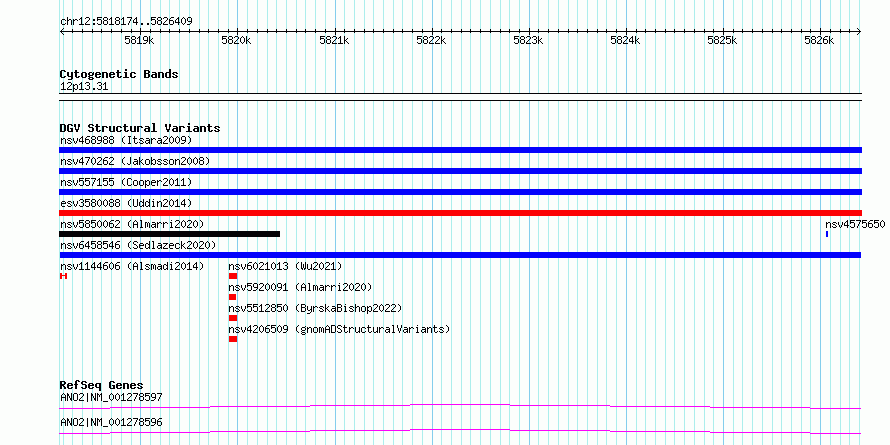Click the 5822k ruler tick label
Viewport: 890px width, 445px height.
tap(430, 41)
